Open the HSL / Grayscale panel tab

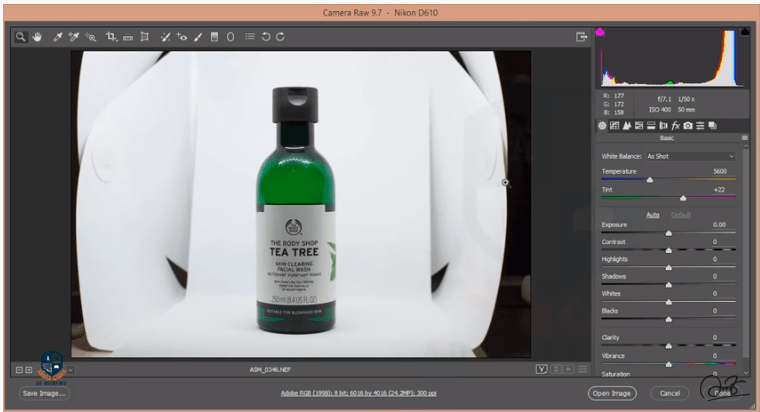click(639, 126)
